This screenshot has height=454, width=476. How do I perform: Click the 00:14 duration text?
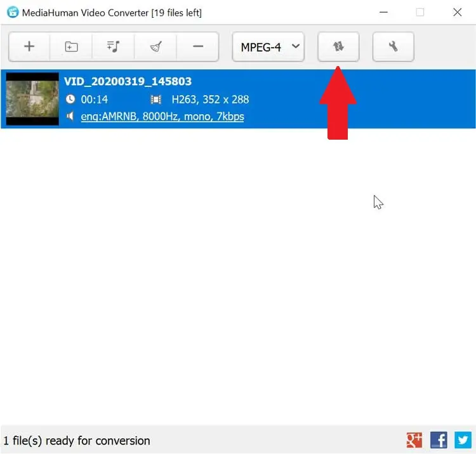(x=95, y=99)
